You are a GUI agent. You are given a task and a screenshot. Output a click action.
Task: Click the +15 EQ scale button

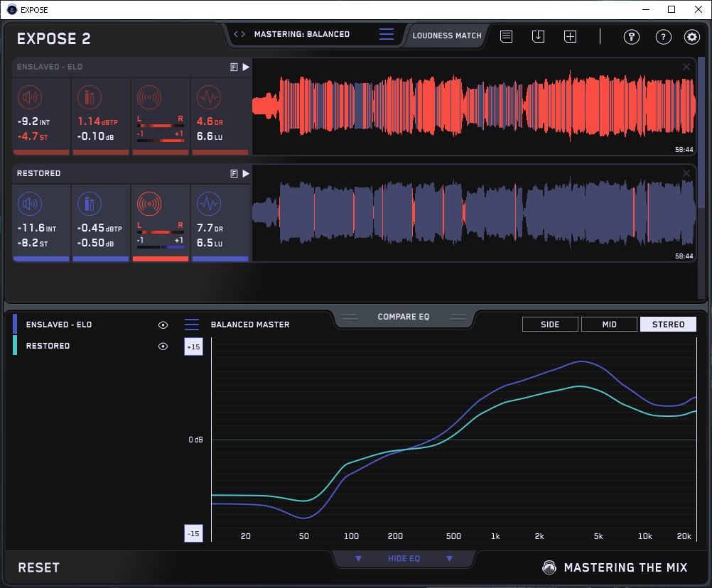(193, 347)
